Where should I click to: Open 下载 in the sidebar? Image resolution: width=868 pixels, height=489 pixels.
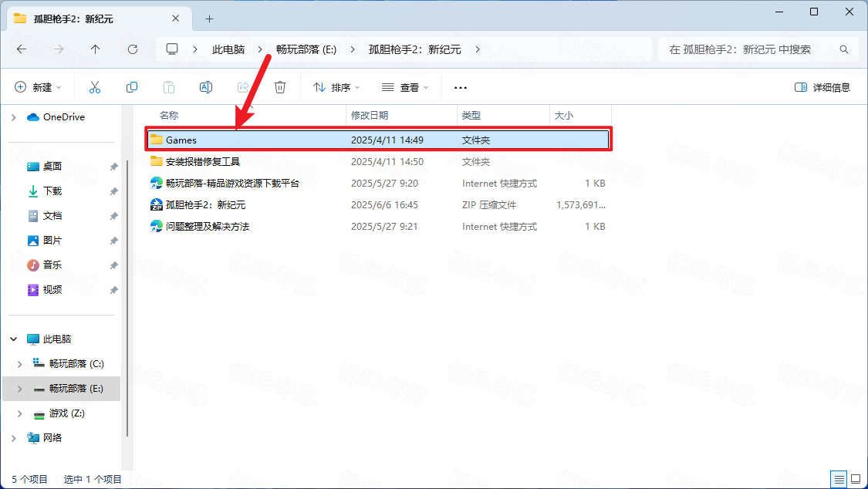point(52,191)
